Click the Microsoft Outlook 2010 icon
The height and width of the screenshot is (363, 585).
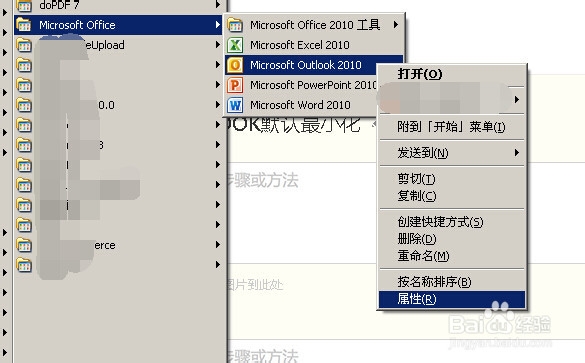235,65
